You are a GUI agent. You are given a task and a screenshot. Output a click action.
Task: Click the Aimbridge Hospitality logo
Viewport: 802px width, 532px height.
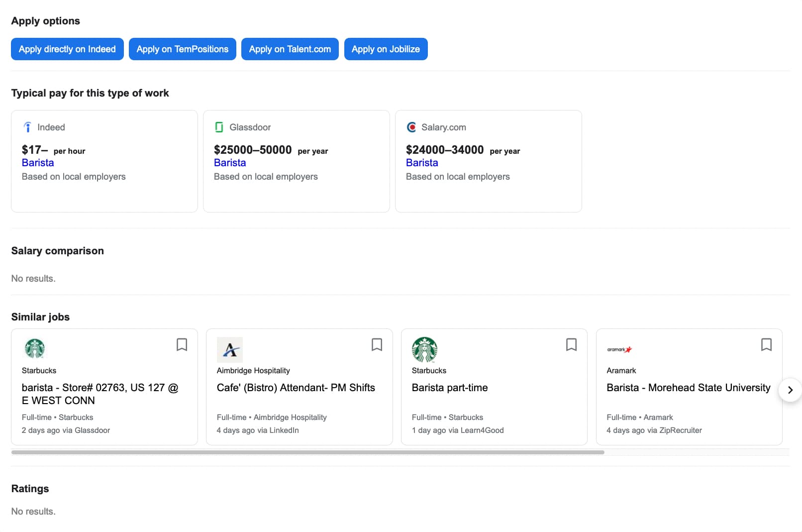coord(230,349)
